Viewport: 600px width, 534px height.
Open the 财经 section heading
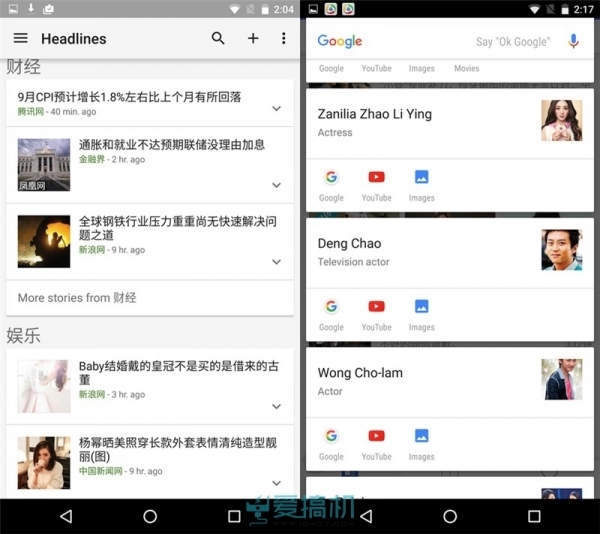click(23, 67)
